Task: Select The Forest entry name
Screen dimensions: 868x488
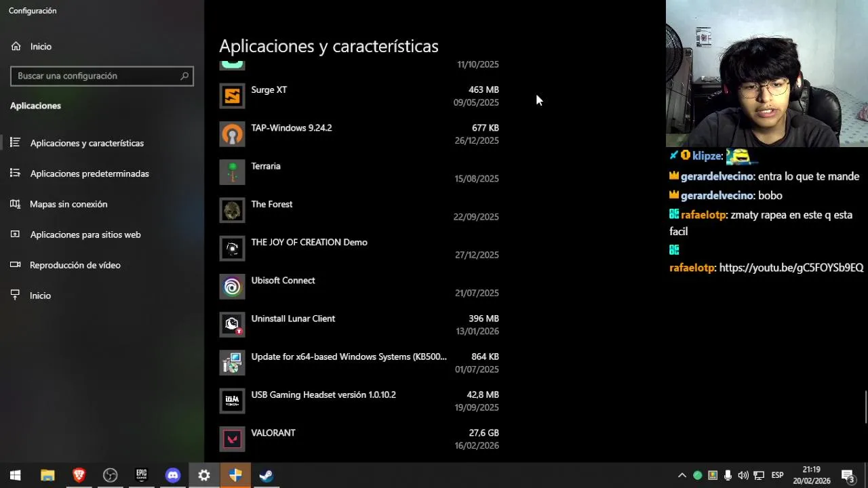Action: (x=272, y=204)
